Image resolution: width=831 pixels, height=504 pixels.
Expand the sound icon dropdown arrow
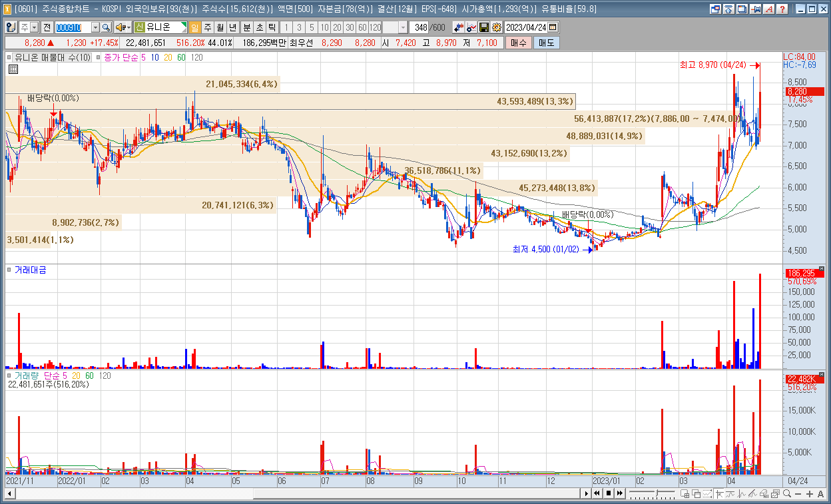click(129, 27)
